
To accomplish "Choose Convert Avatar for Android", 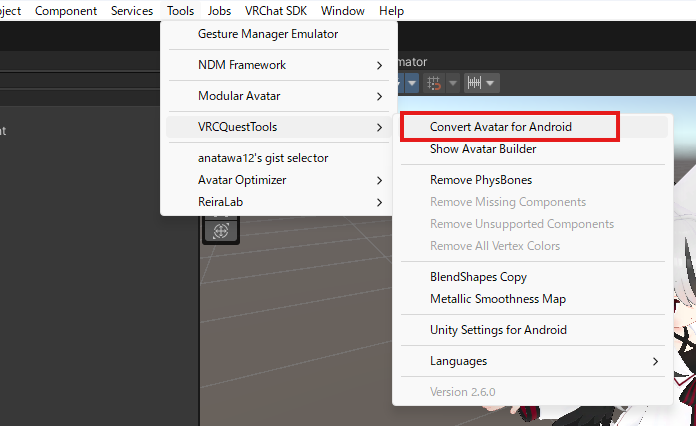I will (x=533, y=127).
